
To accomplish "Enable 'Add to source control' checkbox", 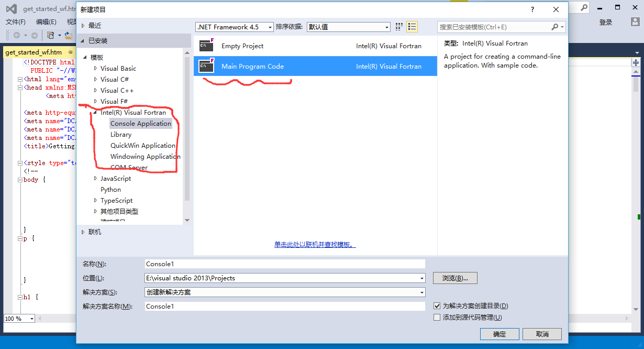I will 437,318.
